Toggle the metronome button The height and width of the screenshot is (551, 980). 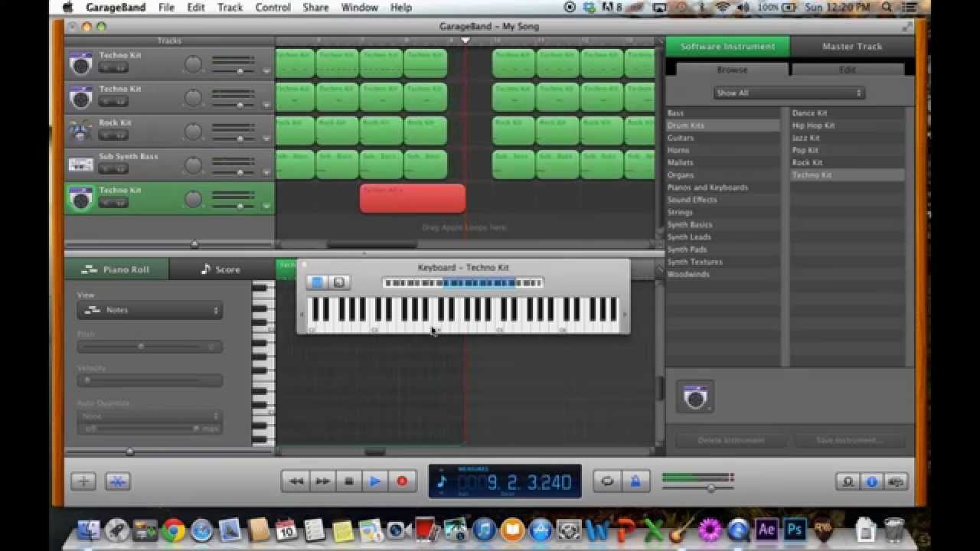635,481
